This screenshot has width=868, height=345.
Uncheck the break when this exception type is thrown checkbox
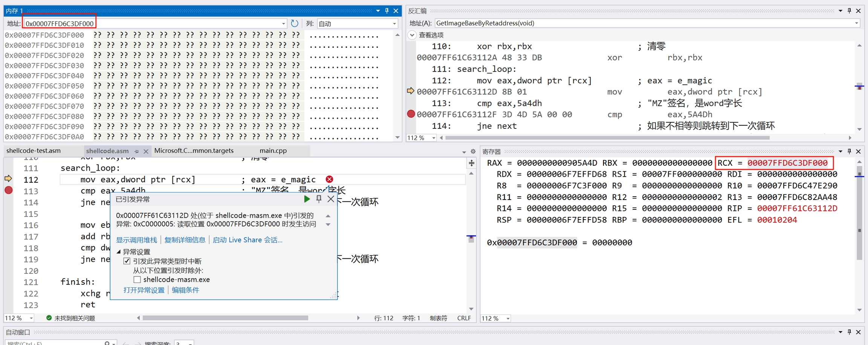(x=127, y=261)
